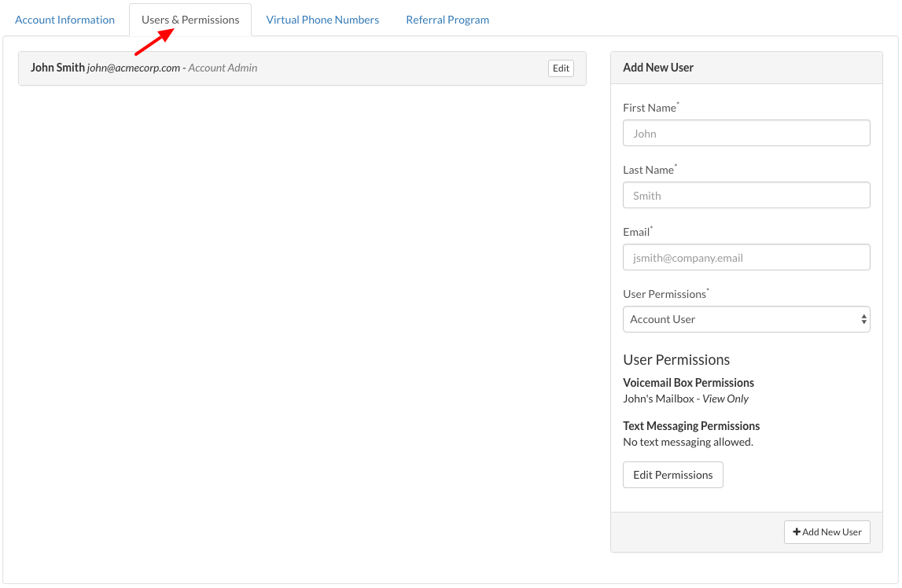Focus the Last Name input field
This screenshot has width=902, height=588.
746,195
